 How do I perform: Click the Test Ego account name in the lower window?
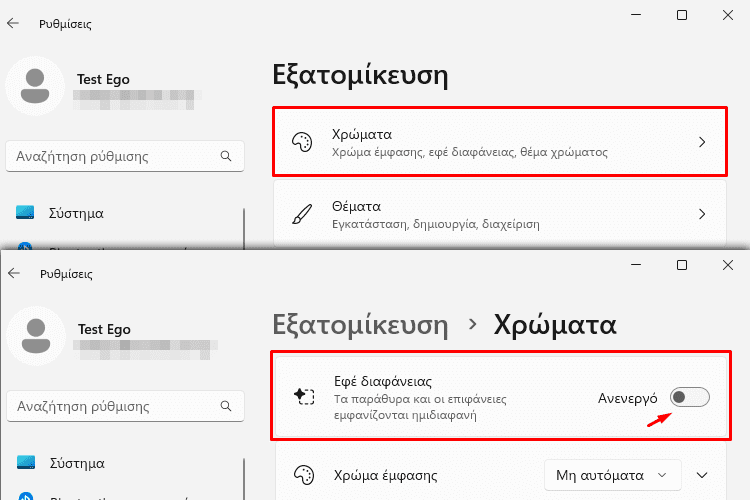click(x=104, y=329)
